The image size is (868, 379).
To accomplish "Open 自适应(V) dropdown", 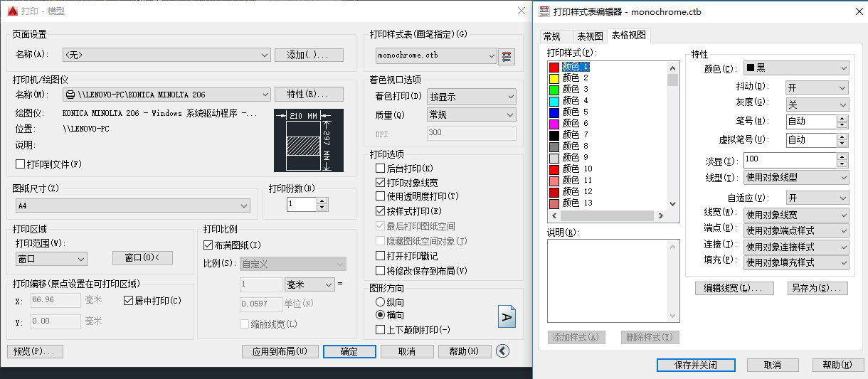I will 817,198.
